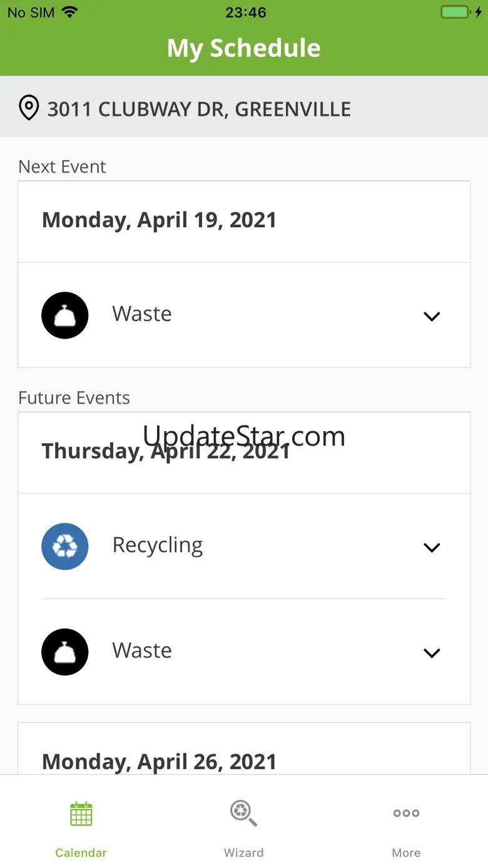Tap the Recycling label text
This screenshot has width=488, height=868.
click(158, 546)
